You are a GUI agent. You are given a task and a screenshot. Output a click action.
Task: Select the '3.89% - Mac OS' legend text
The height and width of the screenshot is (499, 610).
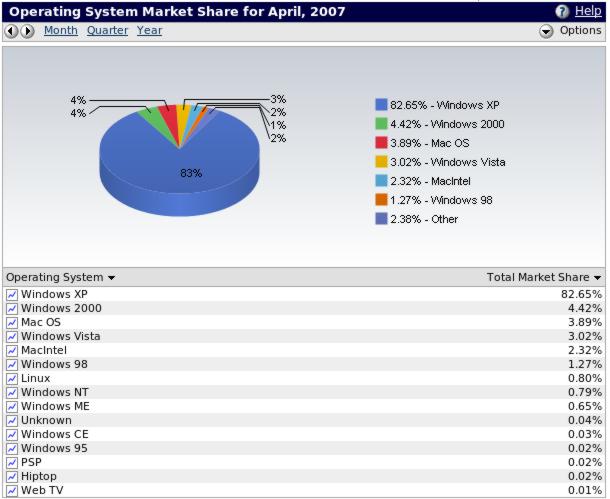tap(430, 143)
